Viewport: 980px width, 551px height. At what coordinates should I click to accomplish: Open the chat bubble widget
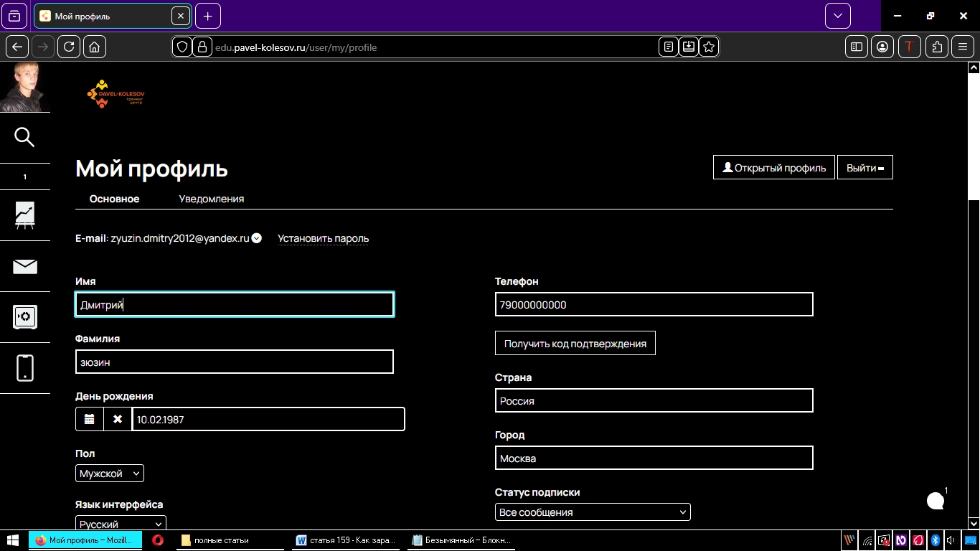click(x=935, y=501)
